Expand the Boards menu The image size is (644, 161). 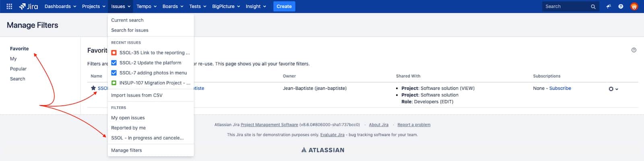173,6
